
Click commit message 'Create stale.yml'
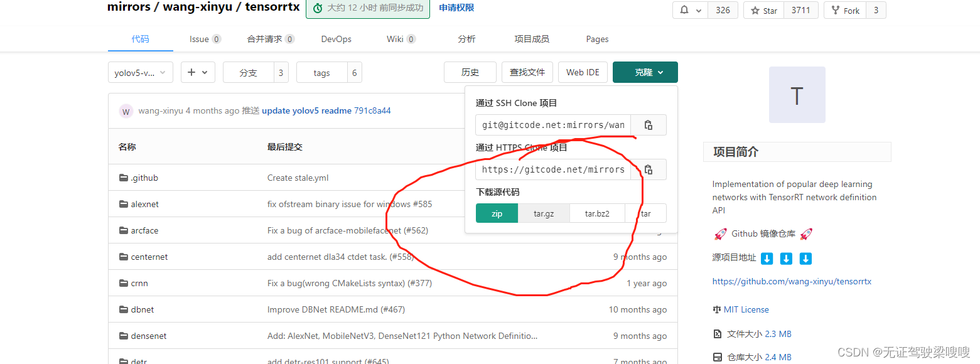coord(298,178)
